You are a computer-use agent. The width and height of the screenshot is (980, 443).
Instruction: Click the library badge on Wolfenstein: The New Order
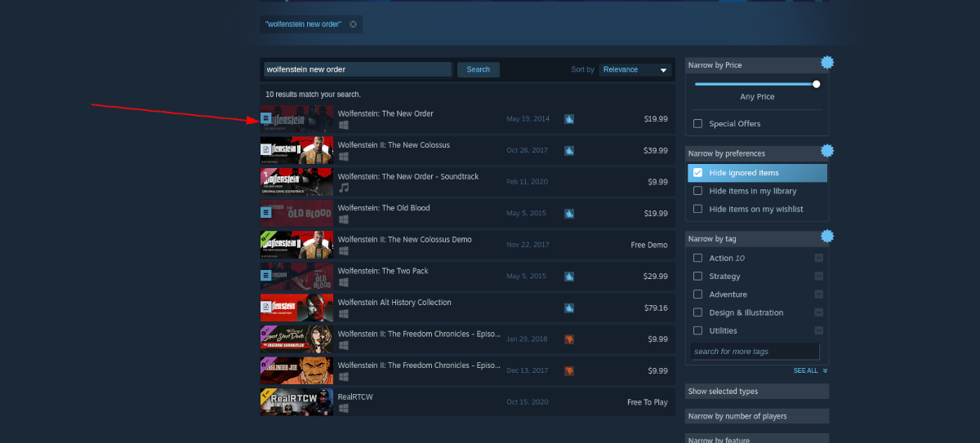pos(265,117)
